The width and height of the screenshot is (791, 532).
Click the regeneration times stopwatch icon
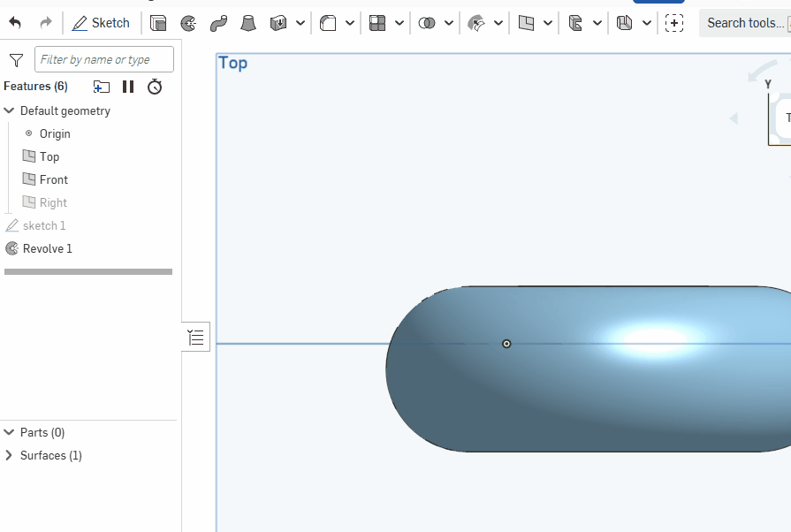tap(155, 87)
